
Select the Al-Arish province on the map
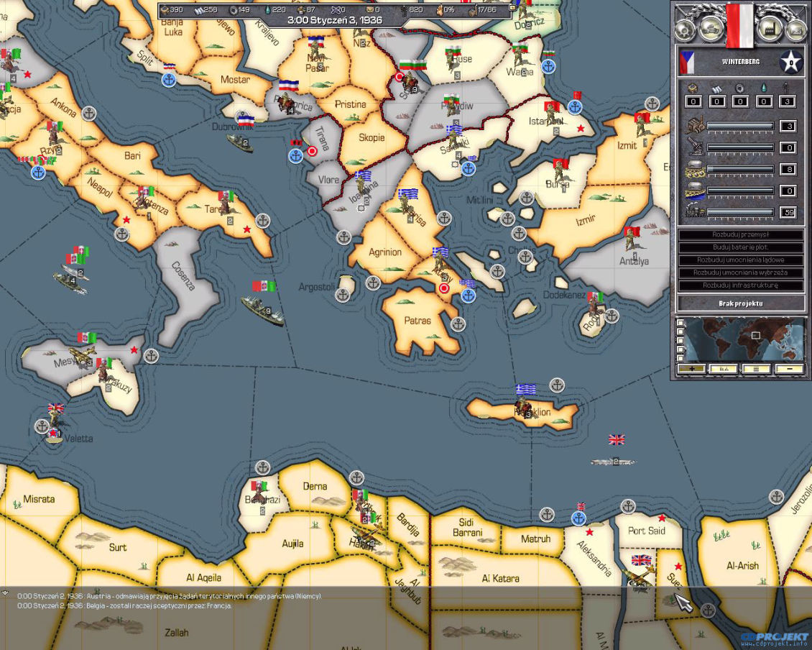pos(742,566)
